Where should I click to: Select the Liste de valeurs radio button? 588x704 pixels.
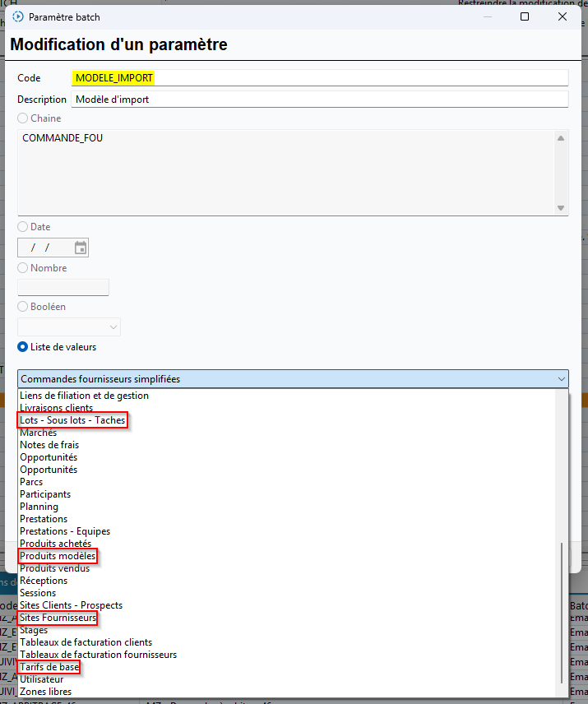(x=23, y=347)
